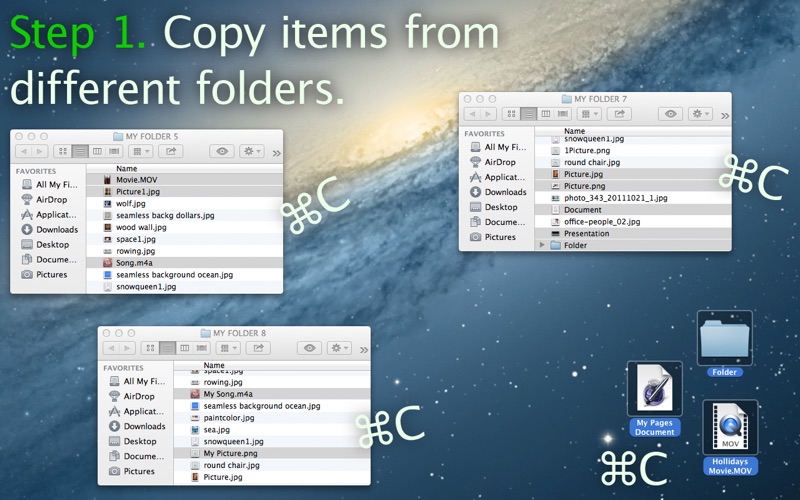Open the Share button in MY FOLDER 7 window
The image size is (800, 500).
(x=619, y=114)
